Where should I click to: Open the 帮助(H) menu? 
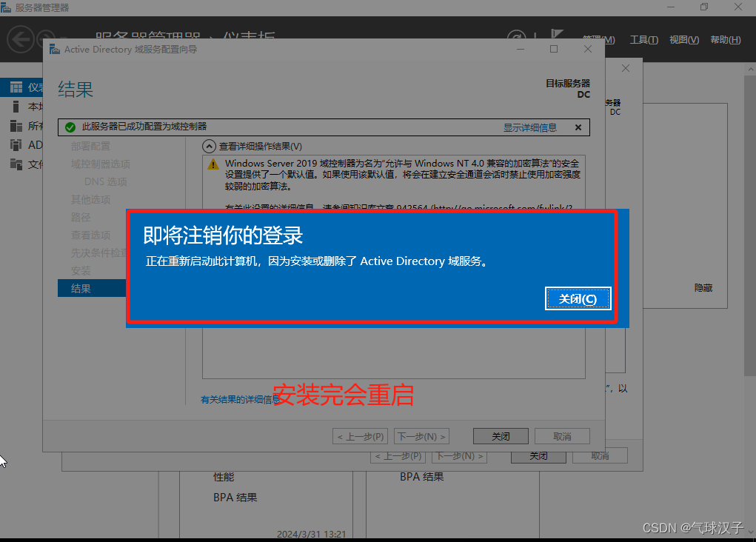pyautogui.click(x=725, y=39)
